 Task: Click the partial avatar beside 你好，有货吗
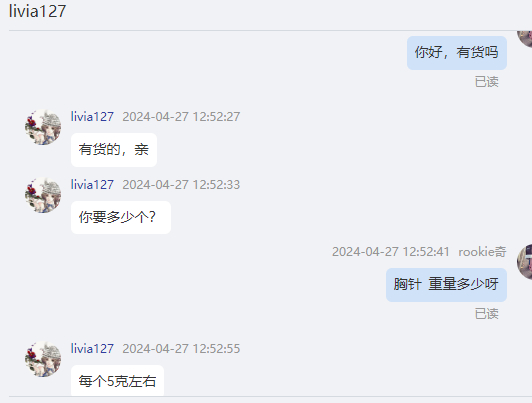click(525, 39)
